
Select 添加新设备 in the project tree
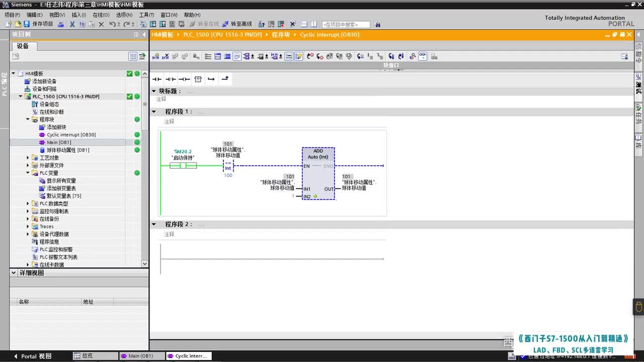44,81
